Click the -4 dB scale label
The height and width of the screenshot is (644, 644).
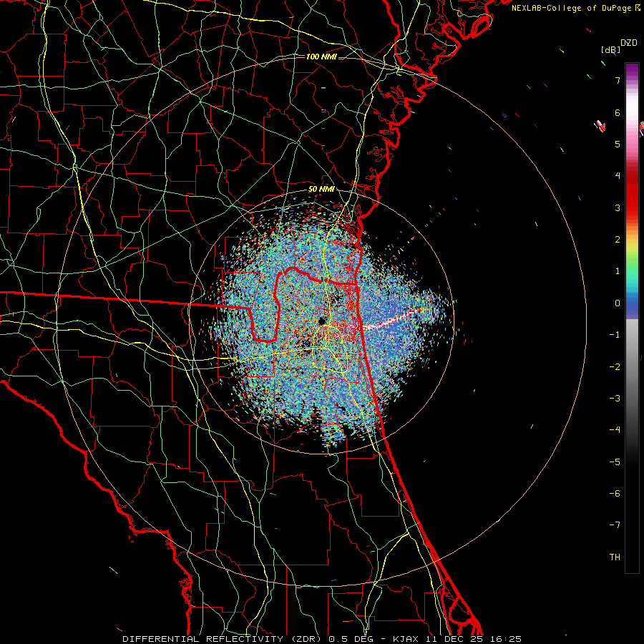(615, 430)
